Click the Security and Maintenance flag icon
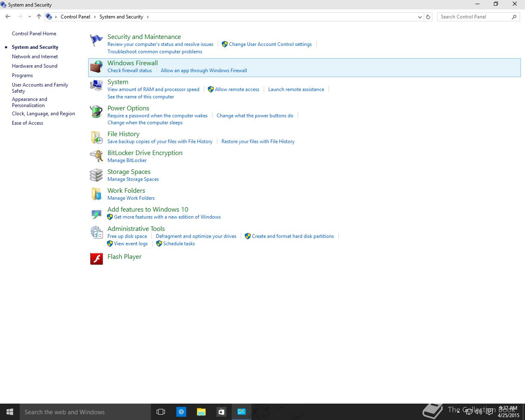The image size is (525, 420). pos(96,40)
